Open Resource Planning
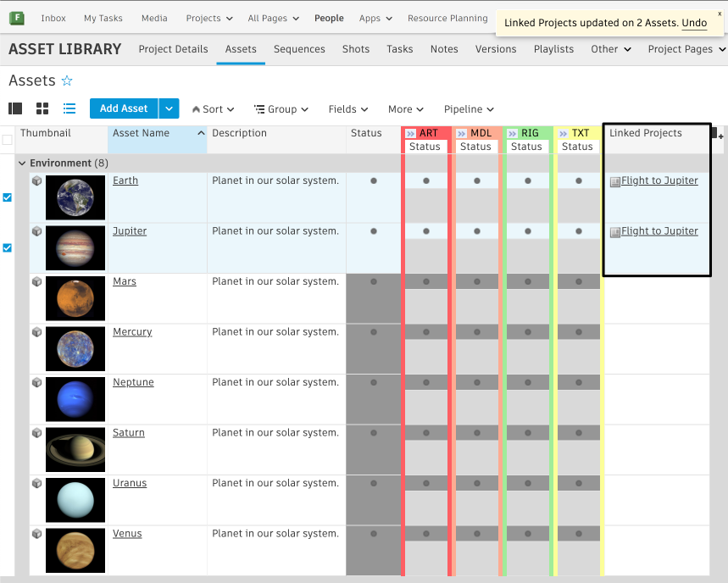 447,18
